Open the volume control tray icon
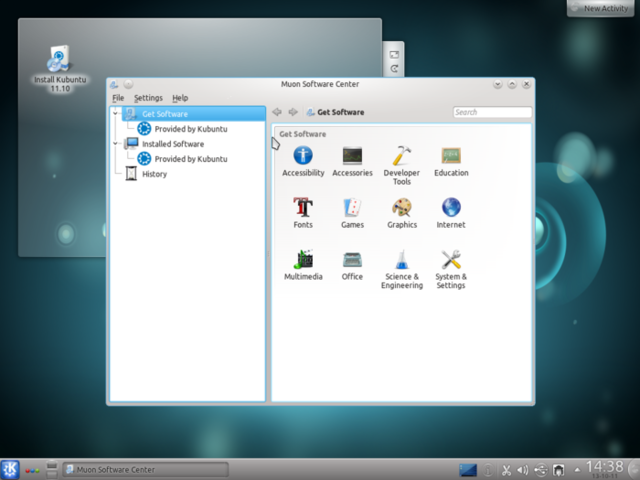640x480 pixels. pyautogui.click(x=523, y=470)
